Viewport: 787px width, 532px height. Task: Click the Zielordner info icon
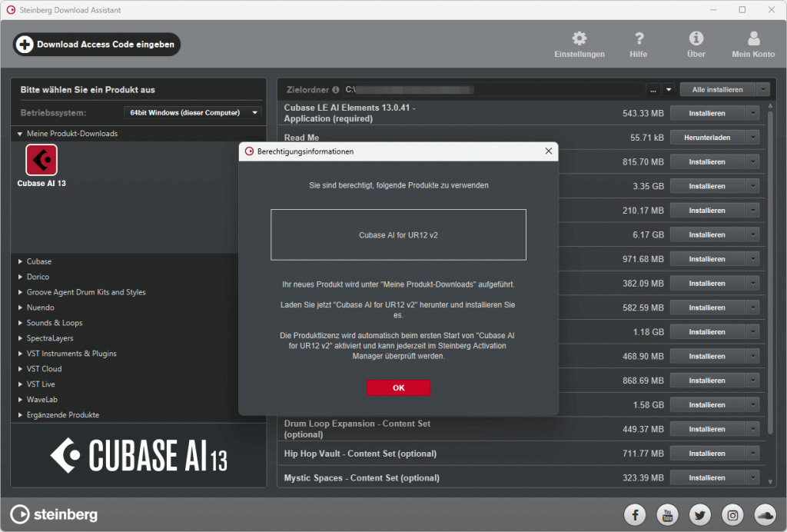click(335, 90)
